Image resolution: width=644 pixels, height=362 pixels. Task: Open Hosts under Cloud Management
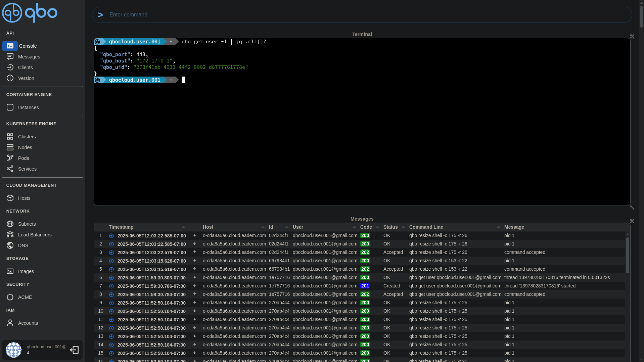[10, 198]
